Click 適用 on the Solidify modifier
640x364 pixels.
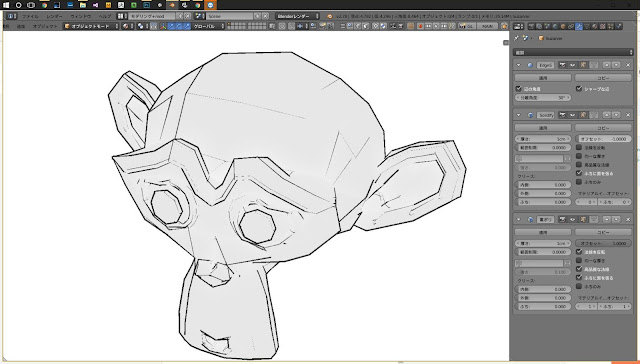click(x=543, y=128)
